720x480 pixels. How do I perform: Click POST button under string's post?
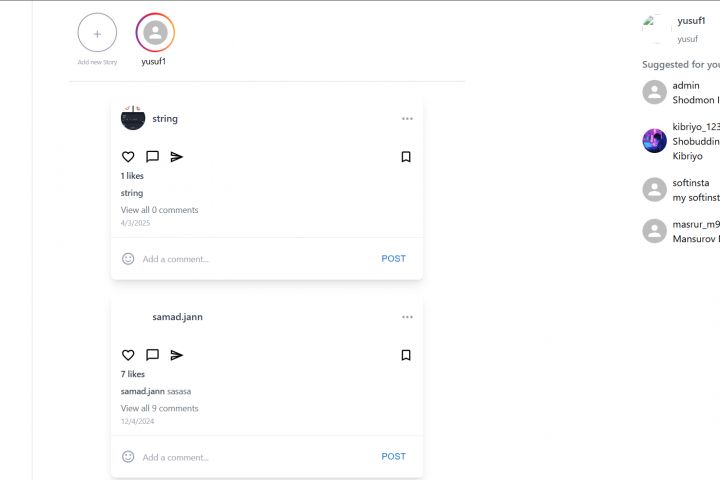394,259
